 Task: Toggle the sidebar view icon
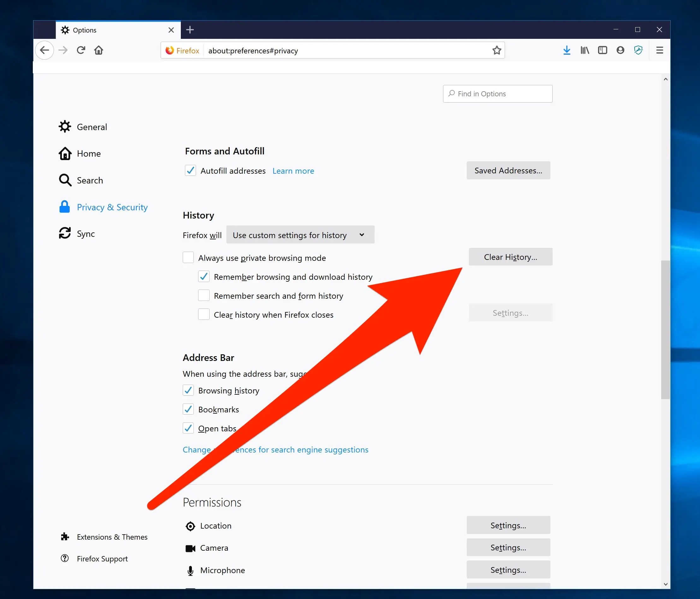point(603,50)
